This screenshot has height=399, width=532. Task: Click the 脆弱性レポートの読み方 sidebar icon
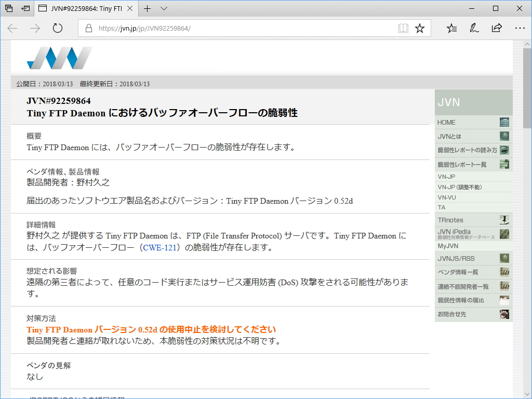tap(503, 149)
